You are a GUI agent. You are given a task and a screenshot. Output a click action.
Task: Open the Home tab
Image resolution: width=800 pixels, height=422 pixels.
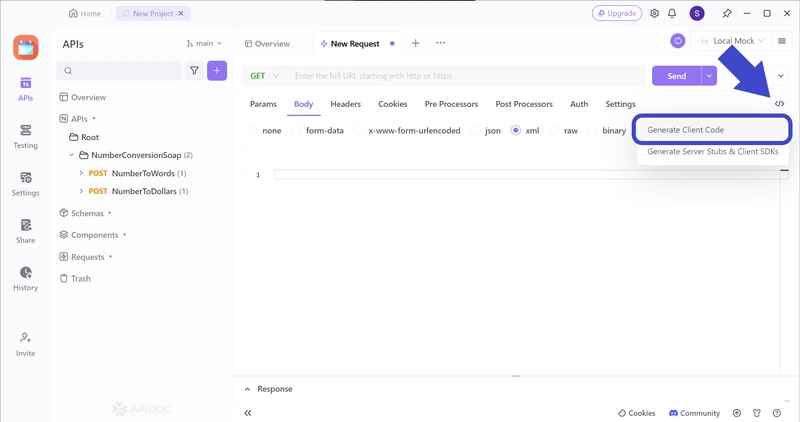[x=85, y=13]
